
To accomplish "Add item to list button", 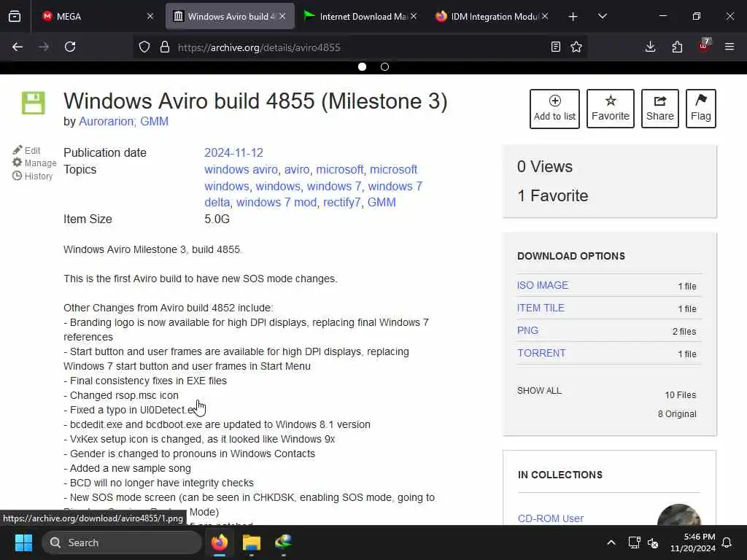I will [554, 109].
